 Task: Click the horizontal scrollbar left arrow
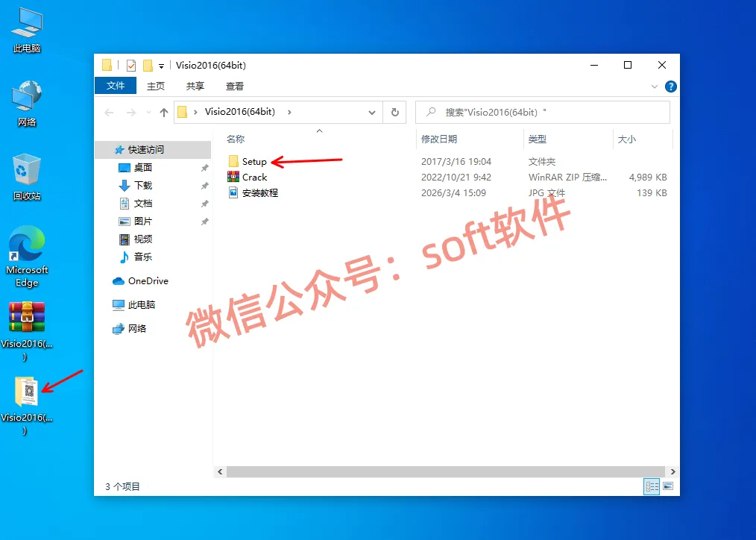pyautogui.click(x=220, y=471)
